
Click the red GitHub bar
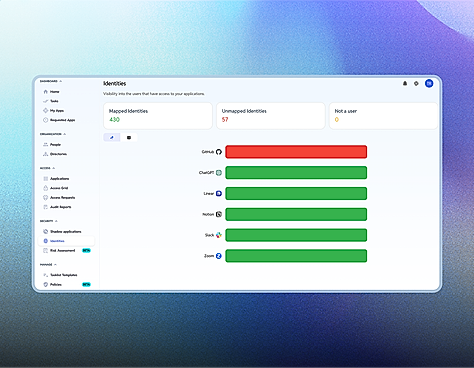296,152
